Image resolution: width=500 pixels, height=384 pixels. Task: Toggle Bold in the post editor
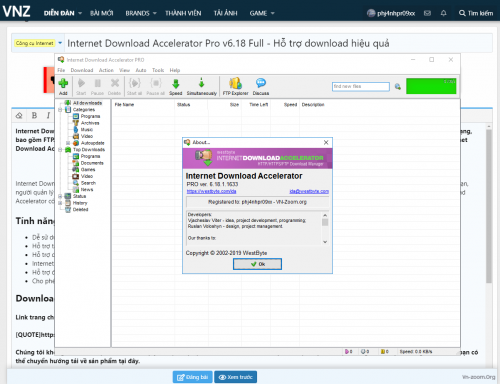point(34,115)
